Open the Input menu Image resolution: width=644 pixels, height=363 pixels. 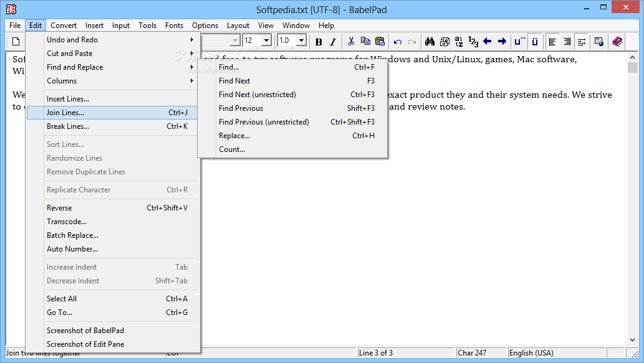tap(121, 26)
